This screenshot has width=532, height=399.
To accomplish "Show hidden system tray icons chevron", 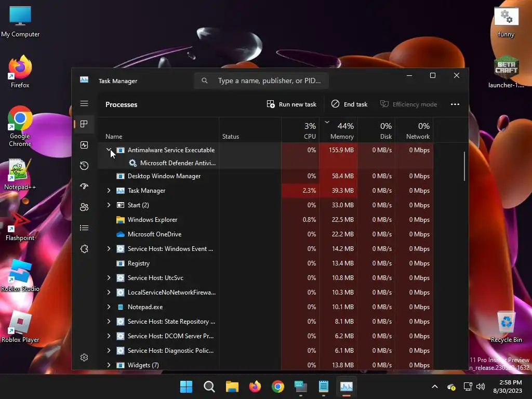I will 435,387.
